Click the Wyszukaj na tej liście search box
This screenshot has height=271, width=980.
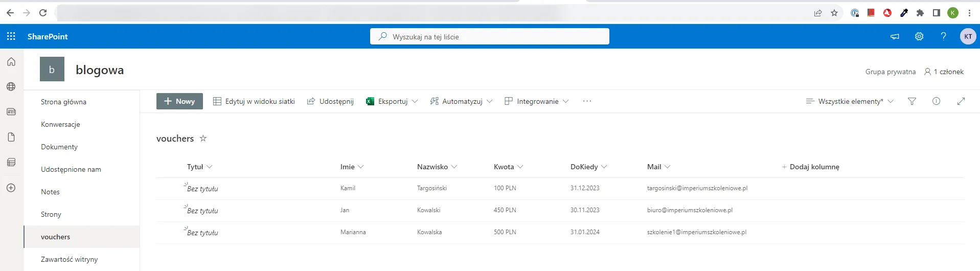(x=489, y=37)
